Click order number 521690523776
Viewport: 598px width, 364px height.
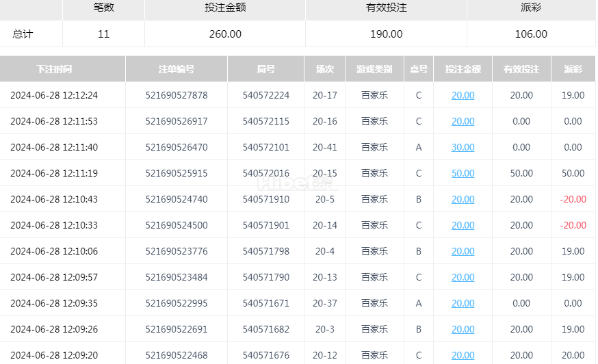pos(177,251)
